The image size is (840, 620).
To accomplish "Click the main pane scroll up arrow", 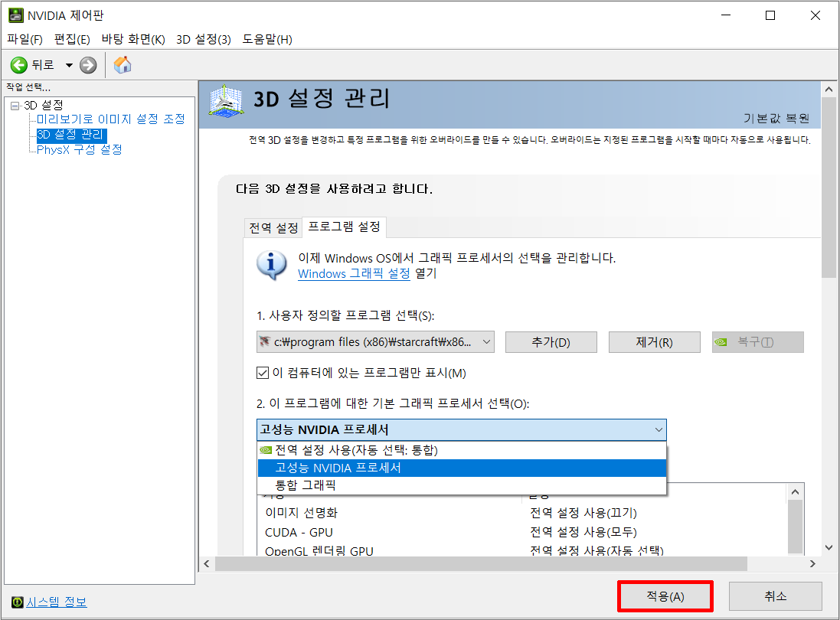I will coord(829,90).
